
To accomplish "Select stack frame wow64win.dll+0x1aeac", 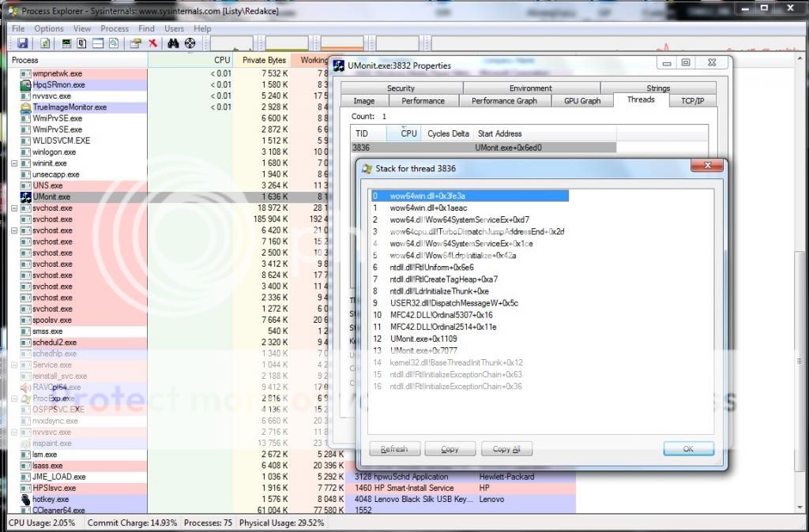I will 470,208.
